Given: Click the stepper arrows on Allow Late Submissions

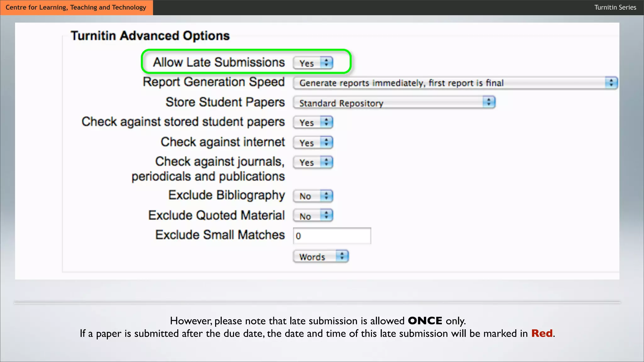Looking at the screenshot, I should coord(326,63).
